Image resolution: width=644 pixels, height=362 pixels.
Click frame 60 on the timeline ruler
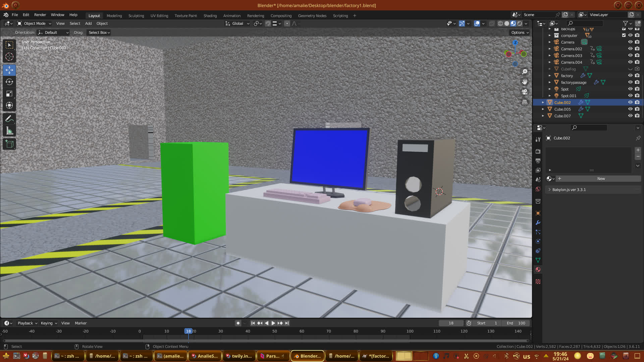click(x=302, y=331)
